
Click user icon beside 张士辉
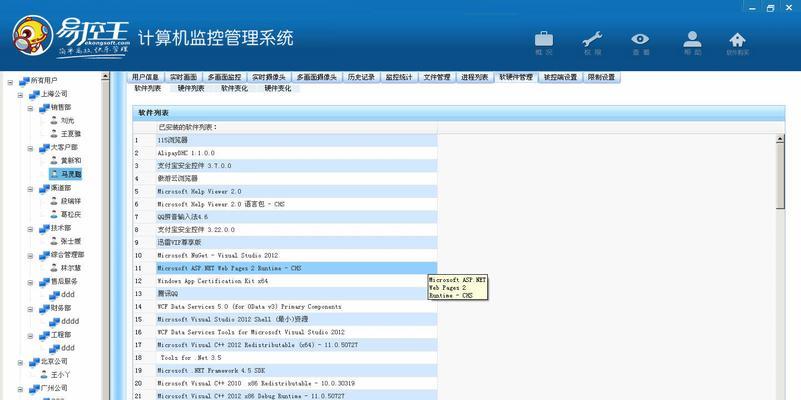[x=54, y=241]
